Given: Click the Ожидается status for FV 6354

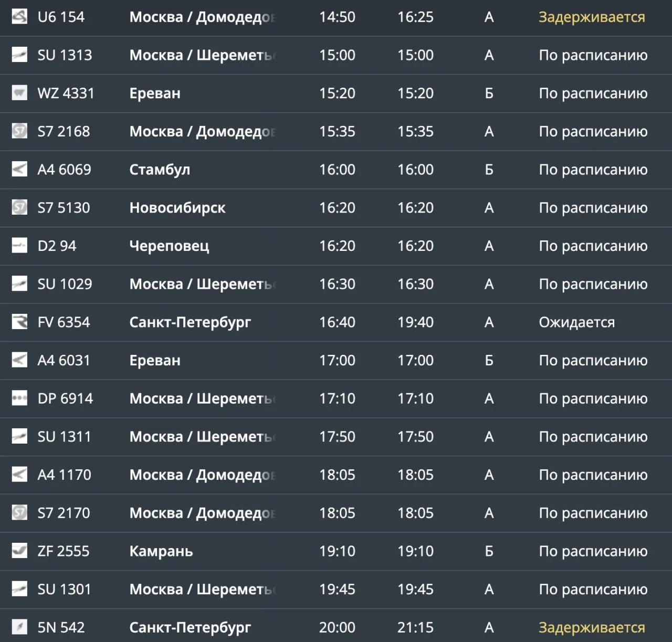Looking at the screenshot, I should [x=576, y=322].
